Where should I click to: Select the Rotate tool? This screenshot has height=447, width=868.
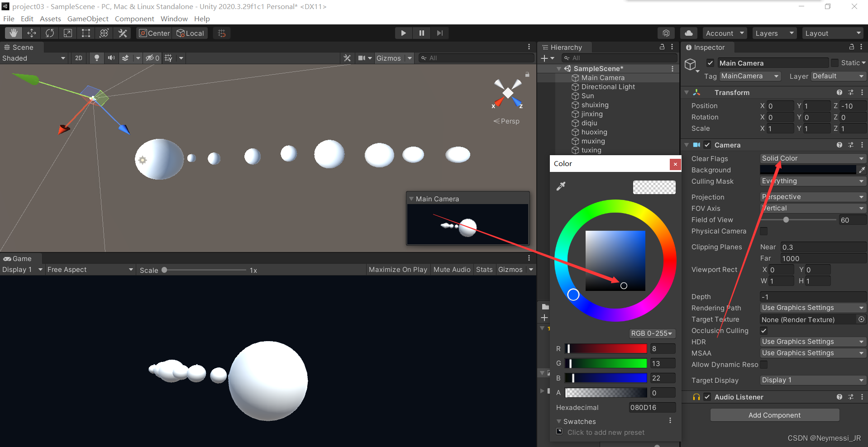coord(50,33)
